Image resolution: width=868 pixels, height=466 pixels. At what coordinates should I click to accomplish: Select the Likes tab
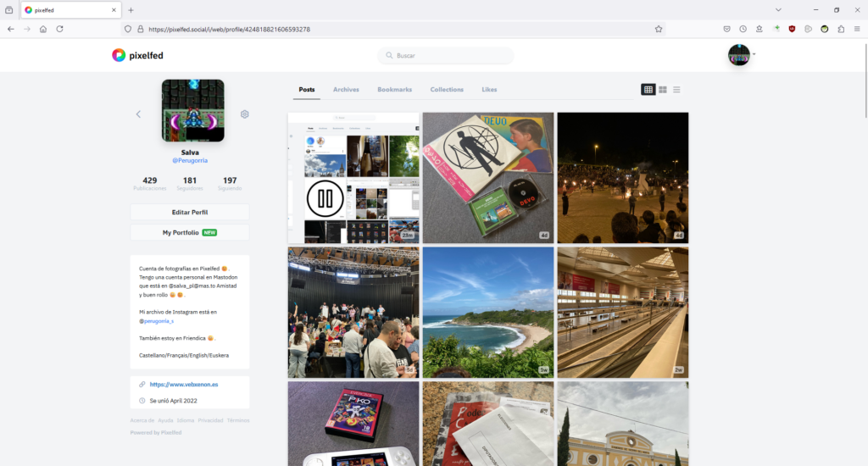489,89
